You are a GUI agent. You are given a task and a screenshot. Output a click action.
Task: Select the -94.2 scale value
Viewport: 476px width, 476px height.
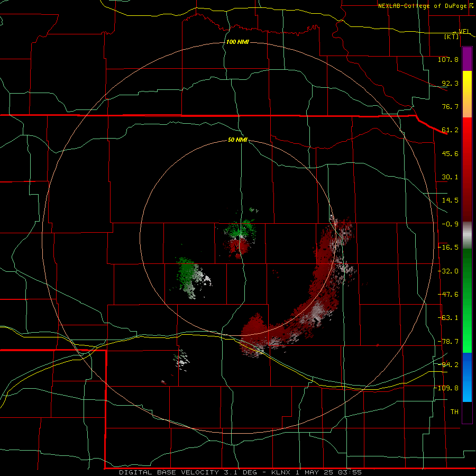pyautogui.click(x=448, y=365)
